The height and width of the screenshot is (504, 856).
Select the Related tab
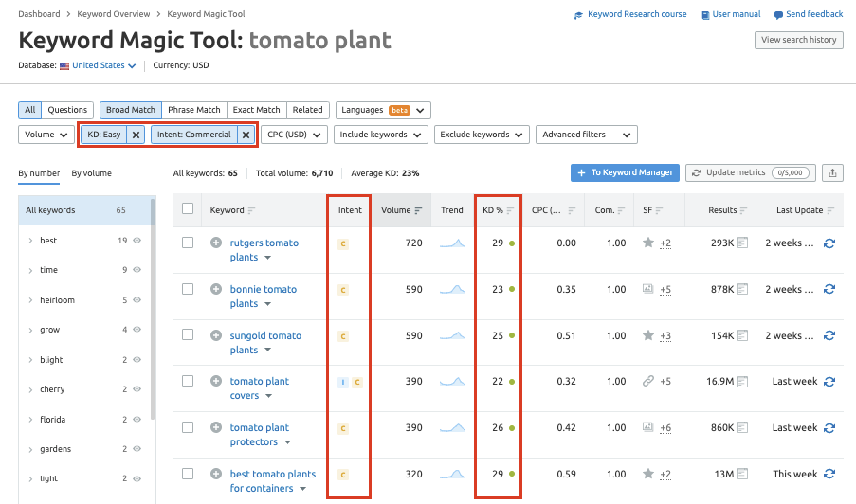tap(307, 110)
